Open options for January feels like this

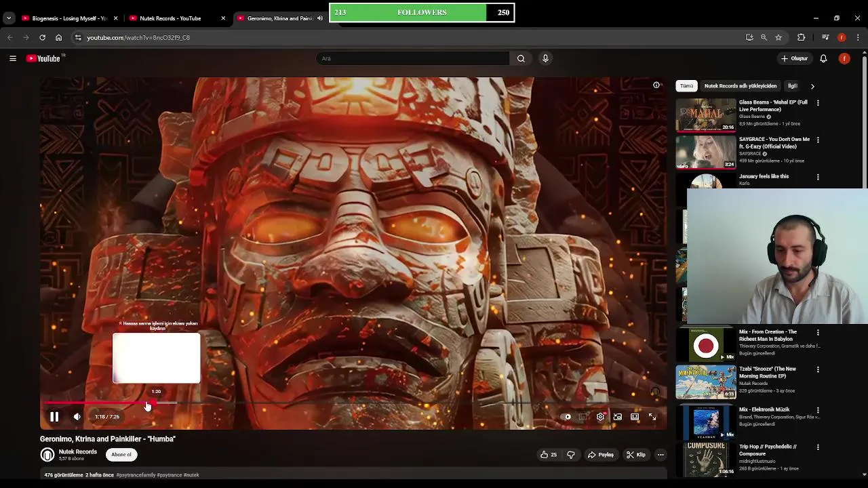coord(818,177)
